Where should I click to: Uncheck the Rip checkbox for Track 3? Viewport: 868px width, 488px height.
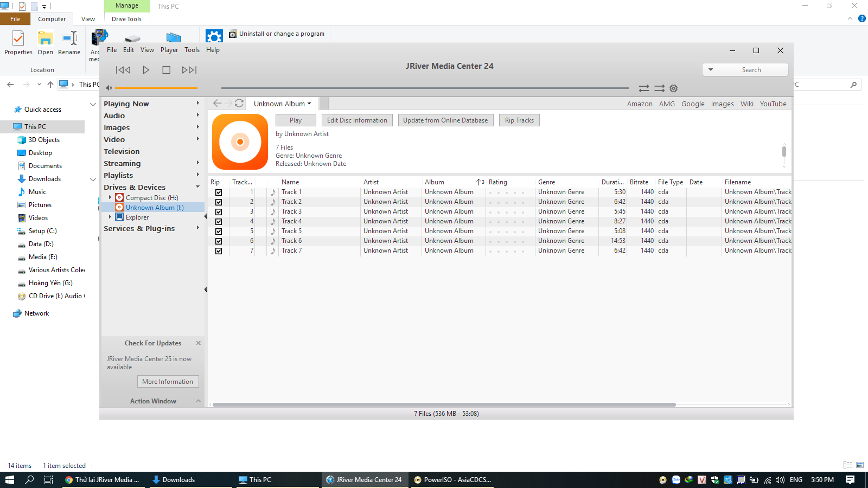219,212
